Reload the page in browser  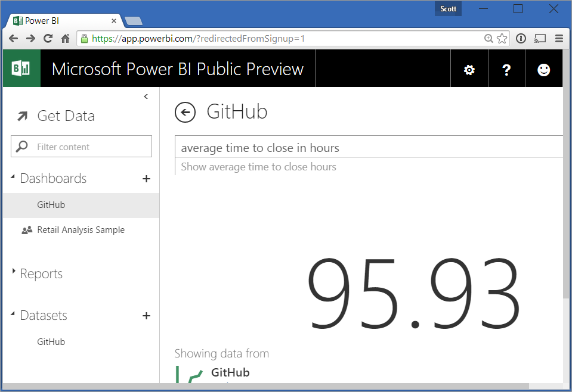48,39
